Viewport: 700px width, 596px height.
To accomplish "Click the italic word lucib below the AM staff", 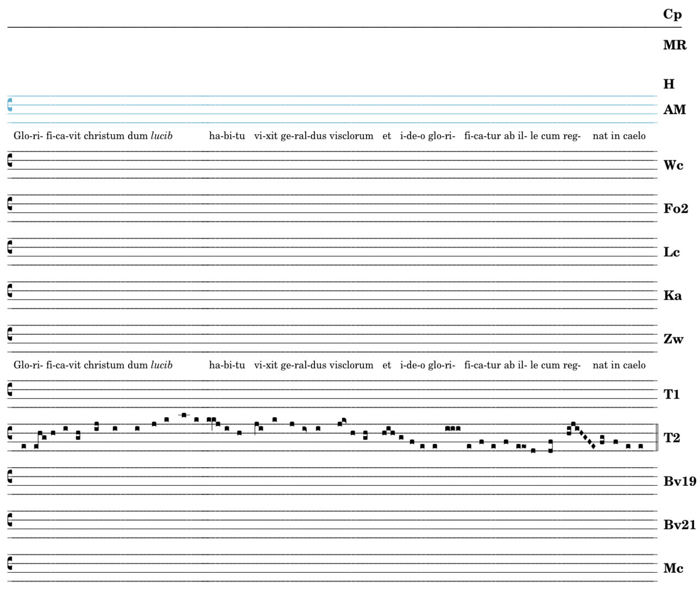I will [161, 136].
